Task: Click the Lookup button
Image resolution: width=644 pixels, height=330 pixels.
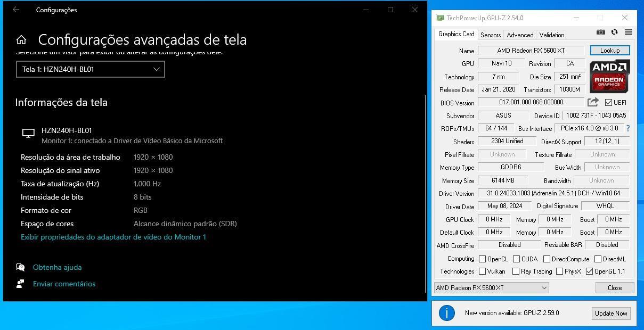Action: coord(610,50)
